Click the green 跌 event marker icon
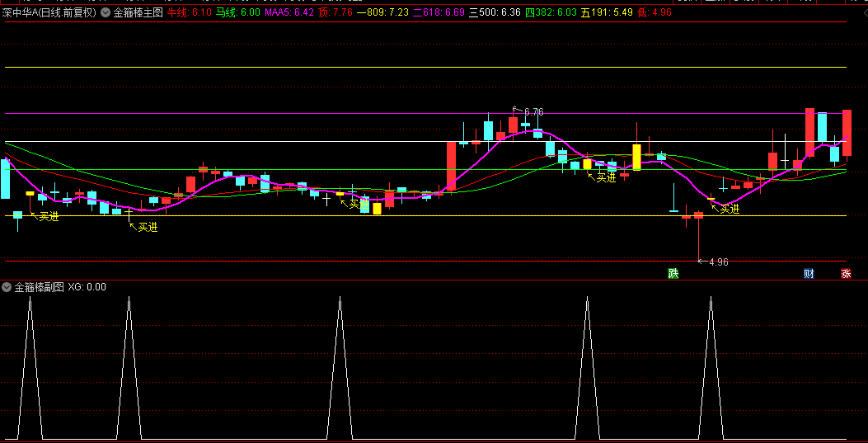868x443 pixels. pyautogui.click(x=673, y=273)
